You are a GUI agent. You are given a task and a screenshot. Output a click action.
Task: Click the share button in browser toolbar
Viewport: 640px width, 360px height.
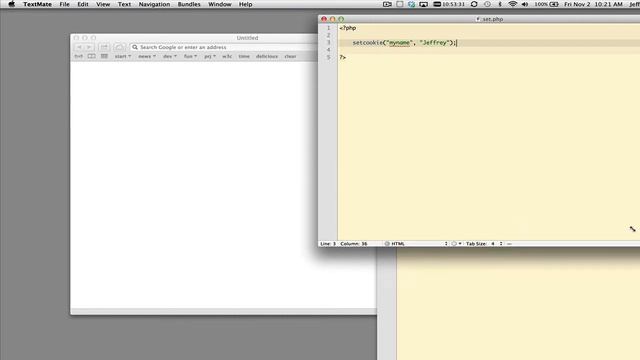104,47
